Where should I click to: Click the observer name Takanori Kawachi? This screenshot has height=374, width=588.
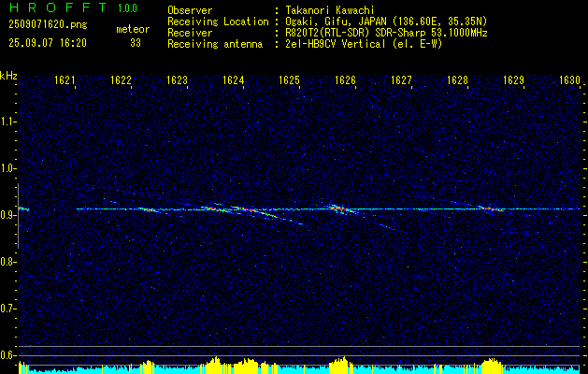click(330, 10)
